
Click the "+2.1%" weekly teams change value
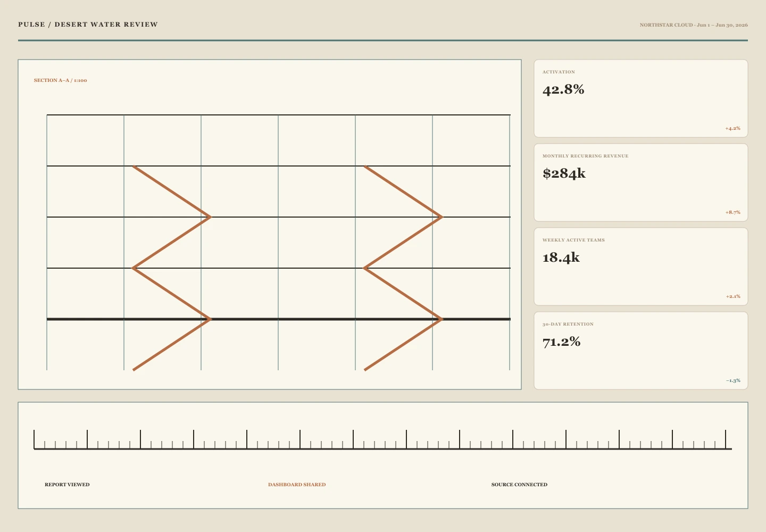(733, 296)
